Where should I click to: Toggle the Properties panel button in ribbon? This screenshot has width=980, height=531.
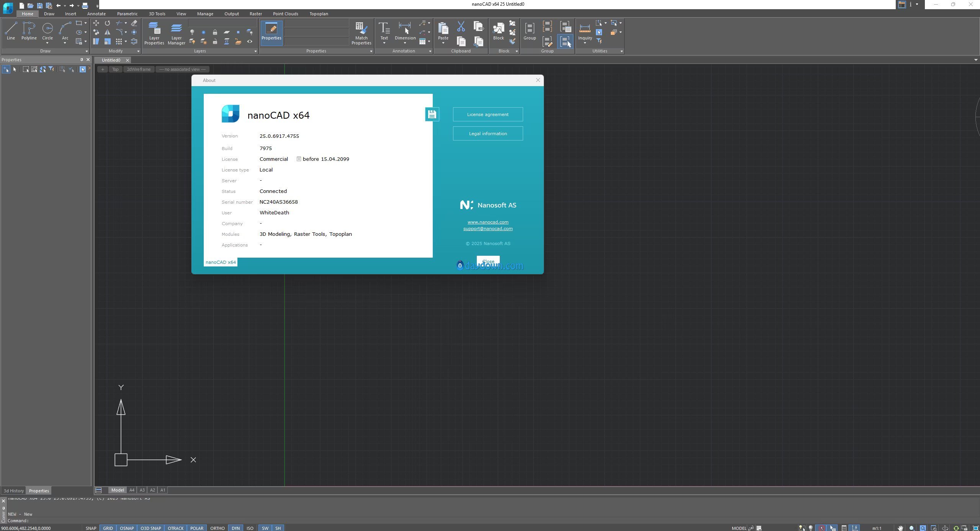272,33
